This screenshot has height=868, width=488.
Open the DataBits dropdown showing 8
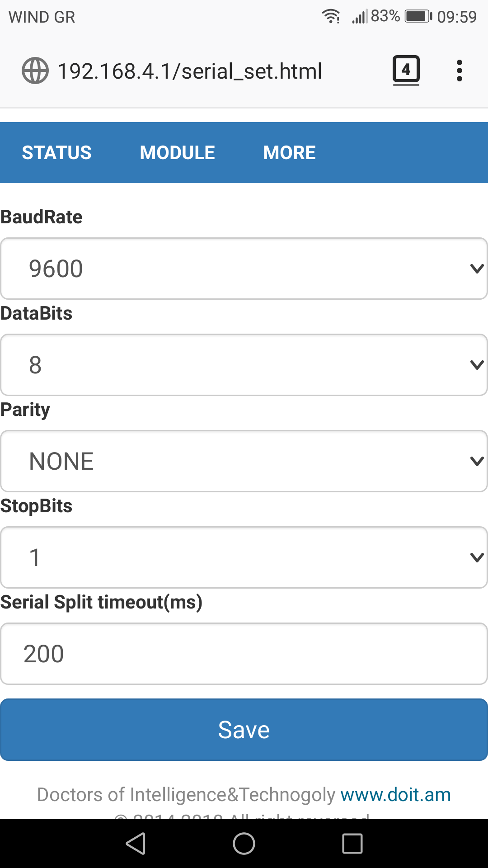tap(244, 365)
